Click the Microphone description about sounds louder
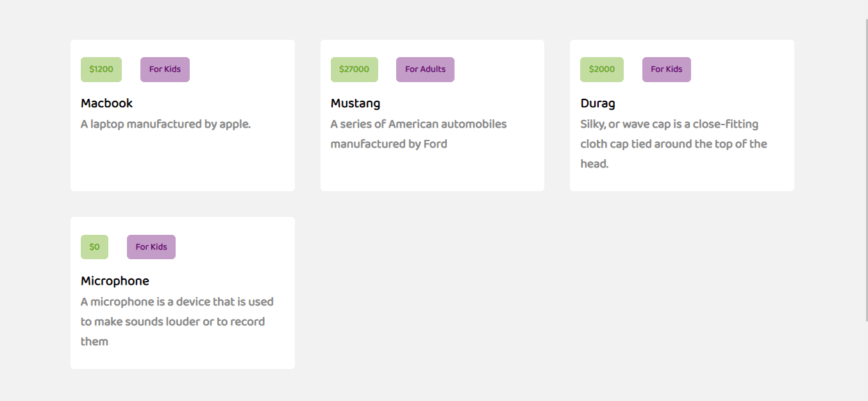The width and height of the screenshot is (868, 401). click(x=177, y=321)
